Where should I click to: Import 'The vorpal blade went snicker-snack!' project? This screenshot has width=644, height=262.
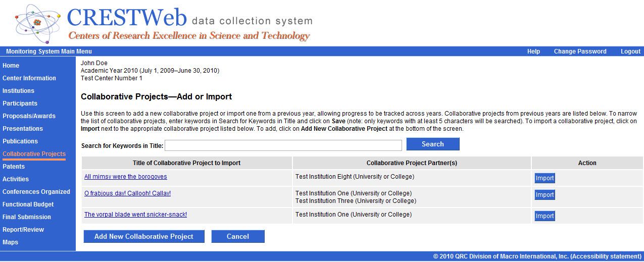pyautogui.click(x=544, y=216)
